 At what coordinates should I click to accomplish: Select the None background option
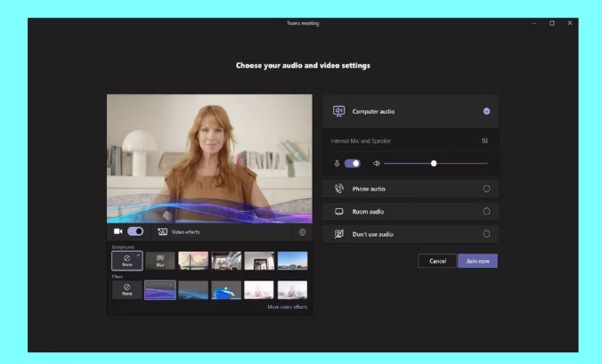coord(127,261)
